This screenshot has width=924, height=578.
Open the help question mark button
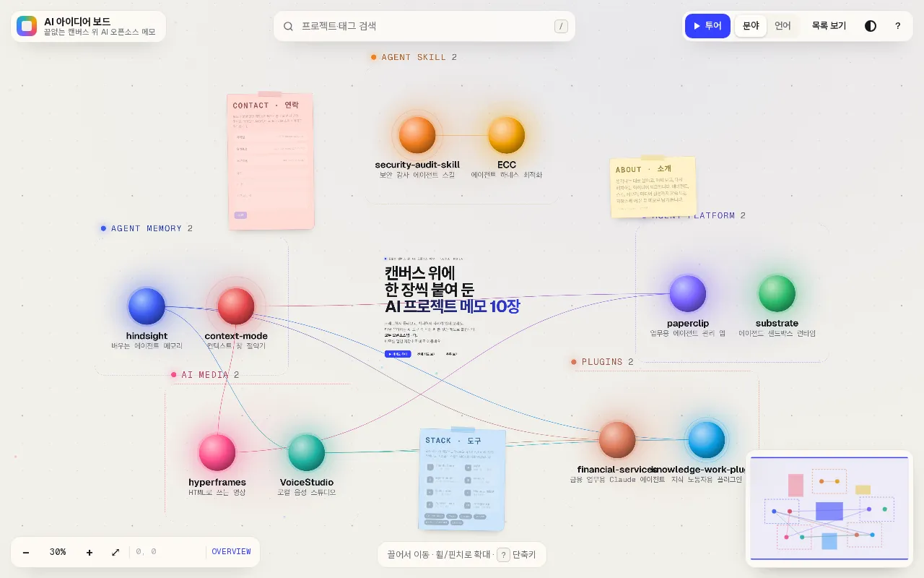897,26
